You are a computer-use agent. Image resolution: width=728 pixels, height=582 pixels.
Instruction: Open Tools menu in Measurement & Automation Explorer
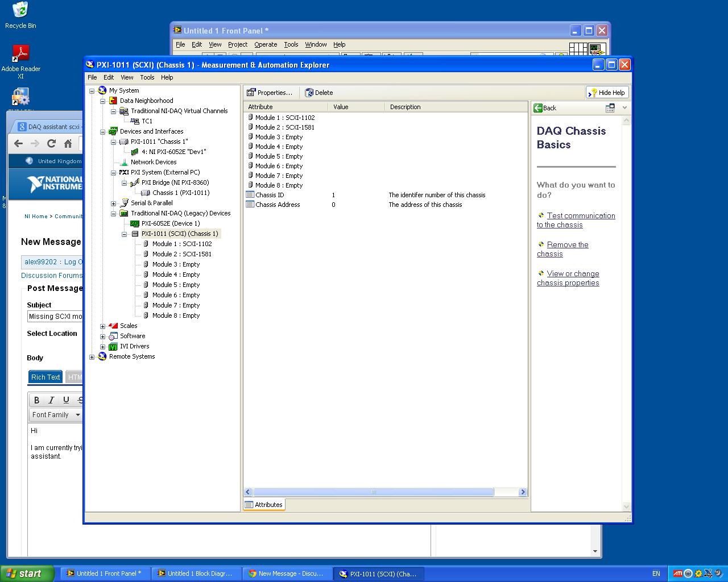pyautogui.click(x=147, y=77)
